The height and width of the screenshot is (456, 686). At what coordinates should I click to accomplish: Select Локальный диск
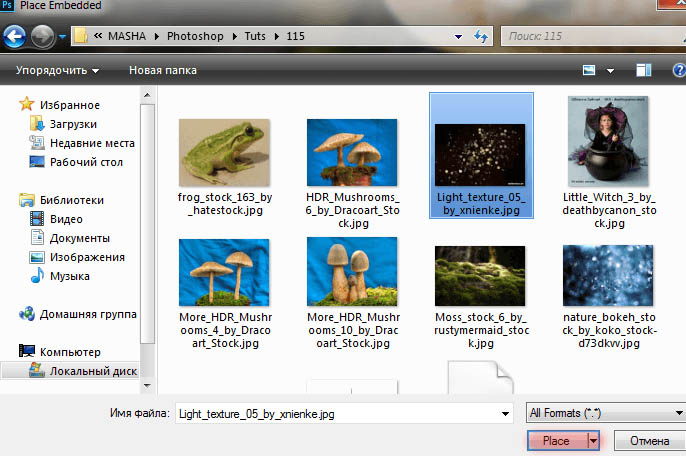(93, 371)
